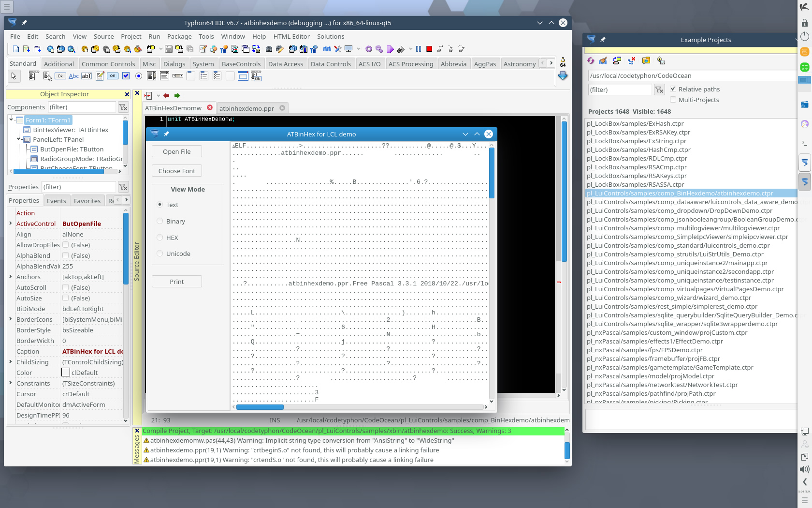Click the wrench tools options icon in toolbar
The height and width of the screenshot is (508, 812).
tap(337, 49)
